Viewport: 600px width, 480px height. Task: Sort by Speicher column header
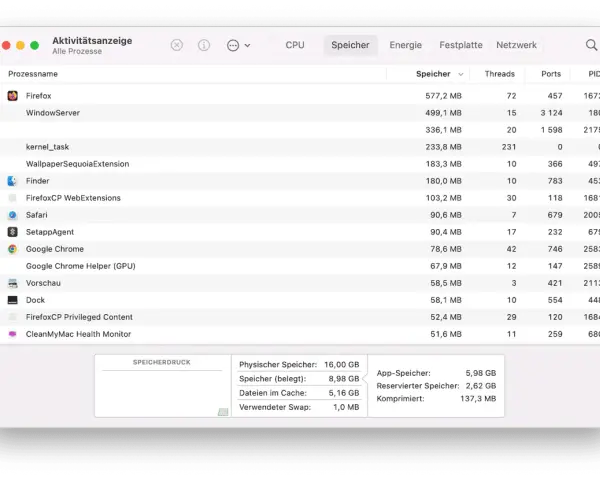(x=433, y=74)
